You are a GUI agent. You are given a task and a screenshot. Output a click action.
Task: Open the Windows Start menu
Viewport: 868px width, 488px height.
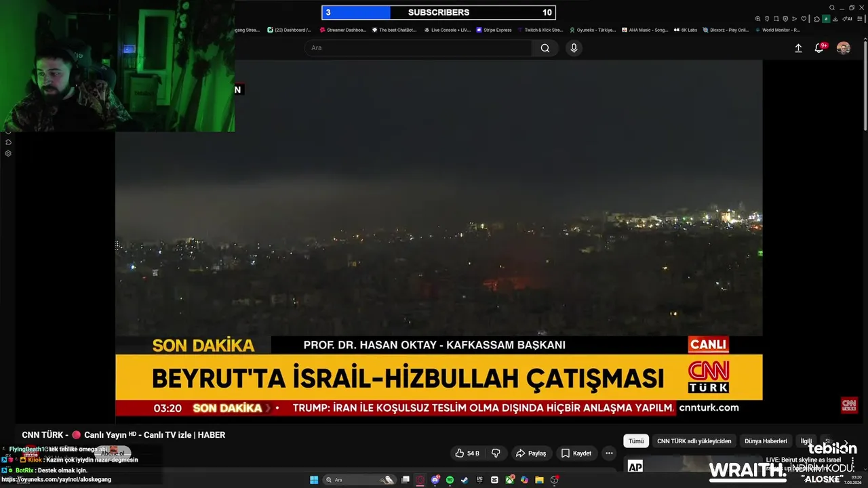[314, 480]
